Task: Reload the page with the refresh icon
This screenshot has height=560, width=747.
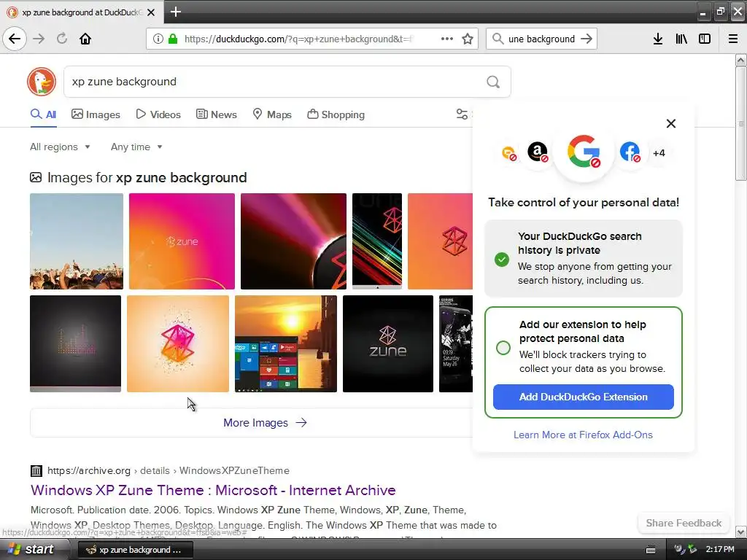Action: coord(62,39)
